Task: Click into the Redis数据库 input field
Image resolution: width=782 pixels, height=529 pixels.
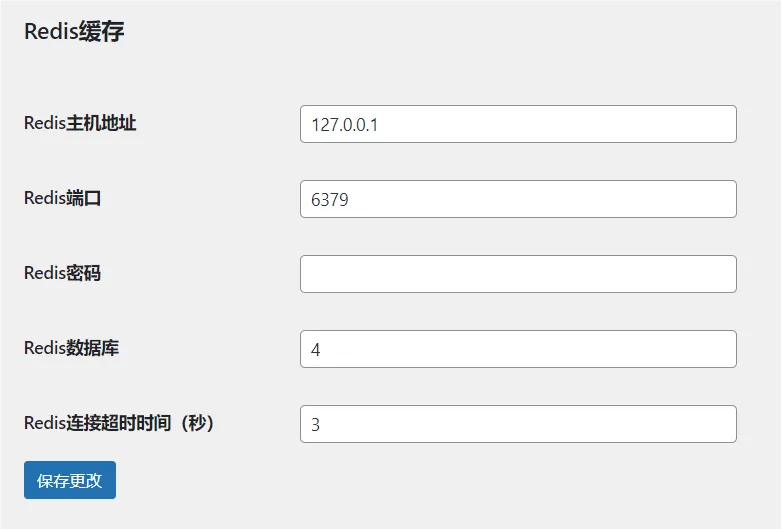Action: click(x=518, y=349)
